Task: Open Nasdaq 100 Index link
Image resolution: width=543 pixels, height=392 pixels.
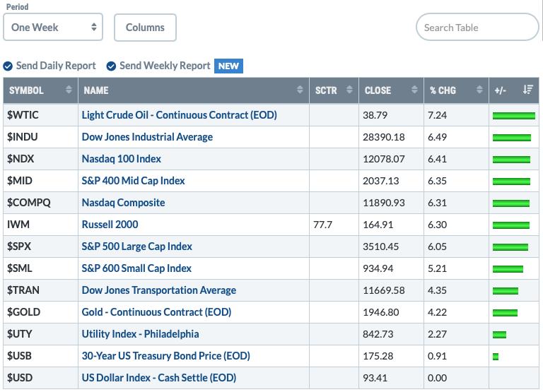Action: 121,159
